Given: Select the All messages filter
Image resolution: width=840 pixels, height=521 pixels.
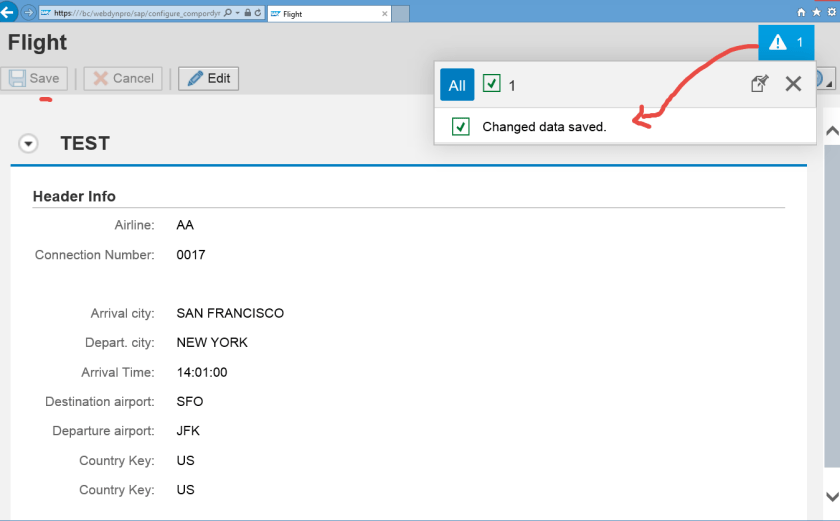Looking at the screenshot, I should coord(457,85).
